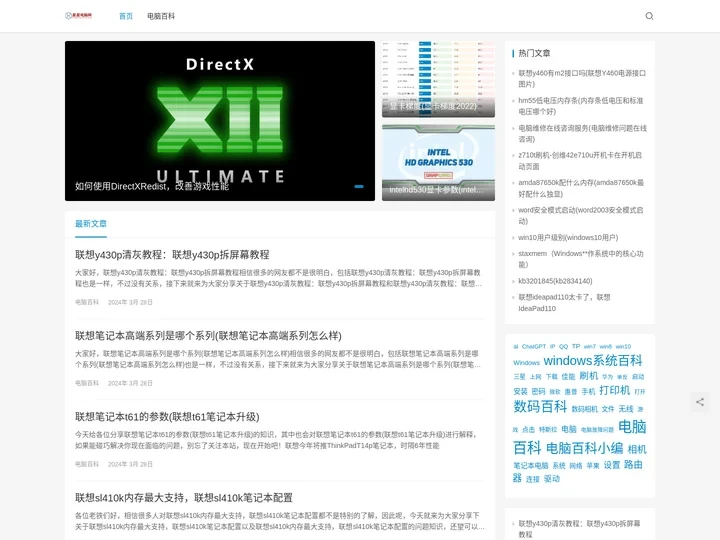Open bottom sidebar link 联想y430p清灰教程
Screen dimensions: 720x540
click(579, 529)
